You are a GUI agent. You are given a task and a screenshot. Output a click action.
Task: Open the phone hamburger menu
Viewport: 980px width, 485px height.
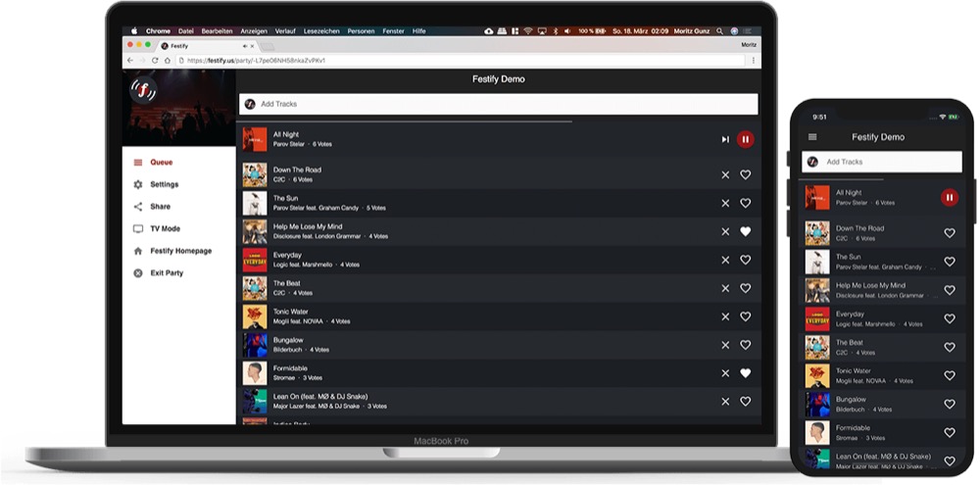tap(812, 137)
